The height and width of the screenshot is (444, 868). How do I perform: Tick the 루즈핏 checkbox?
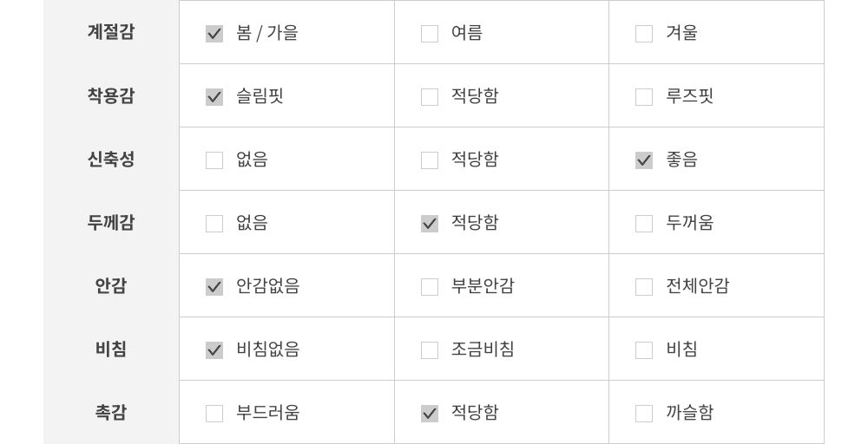pyautogui.click(x=644, y=97)
